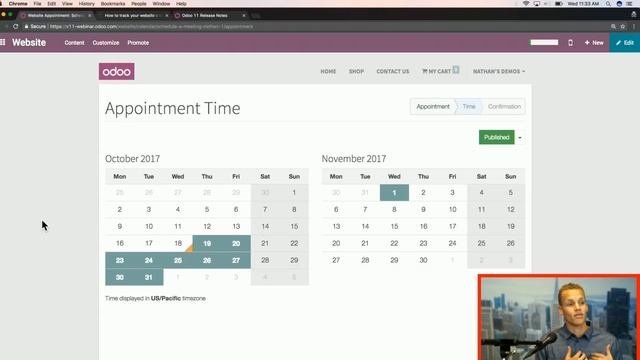Click the menu bar clock Wed 11:33 AM
The image size is (640, 360).
(583, 4)
